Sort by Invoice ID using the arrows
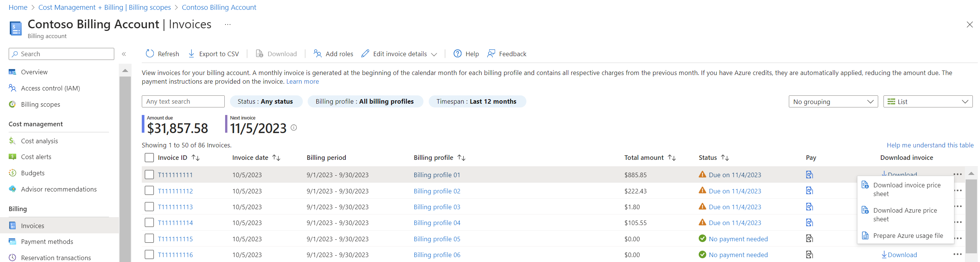This screenshot has height=262, width=980. (x=196, y=158)
